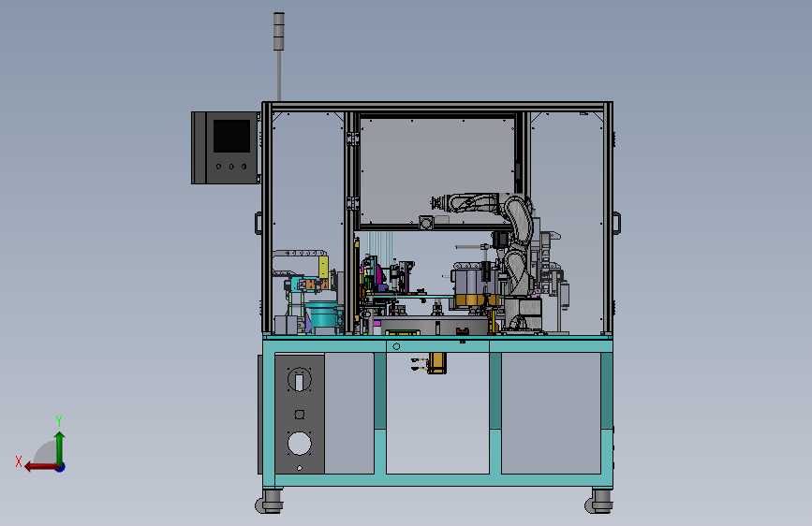This screenshot has width=812, height=526.
Task: Select the gray right cabinet door panel
Action: pyautogui.click(x=551, y=413)
